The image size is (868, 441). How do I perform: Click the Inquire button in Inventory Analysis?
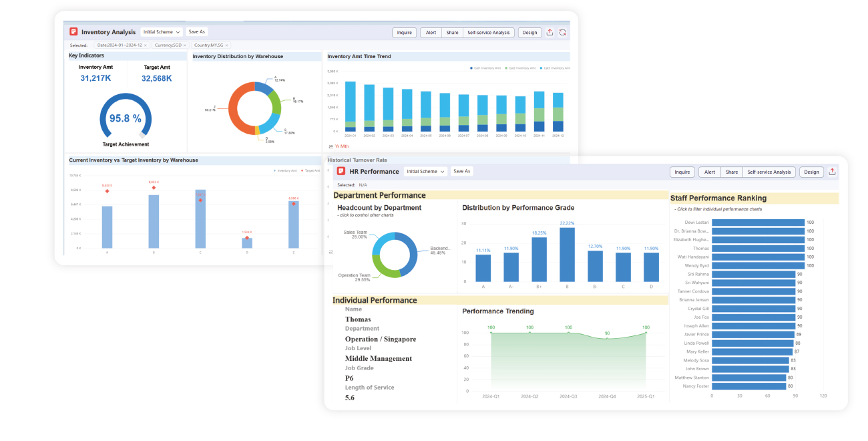coord(404,32)
